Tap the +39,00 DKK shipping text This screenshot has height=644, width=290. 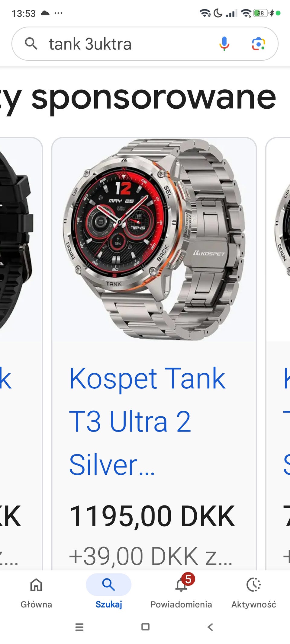[x=151, y=556]
